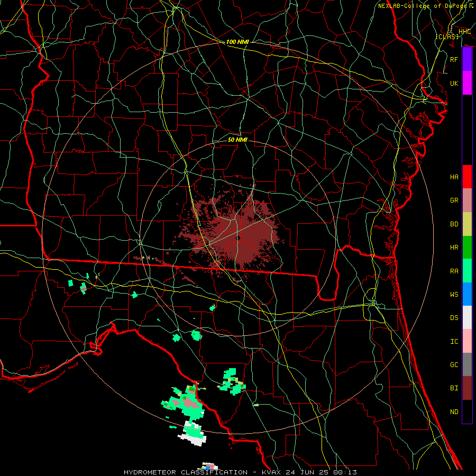The height and width of the screenshot is (476, 476).
Task: Click the ND black legend swatch
Action: (x=467, y=411)
